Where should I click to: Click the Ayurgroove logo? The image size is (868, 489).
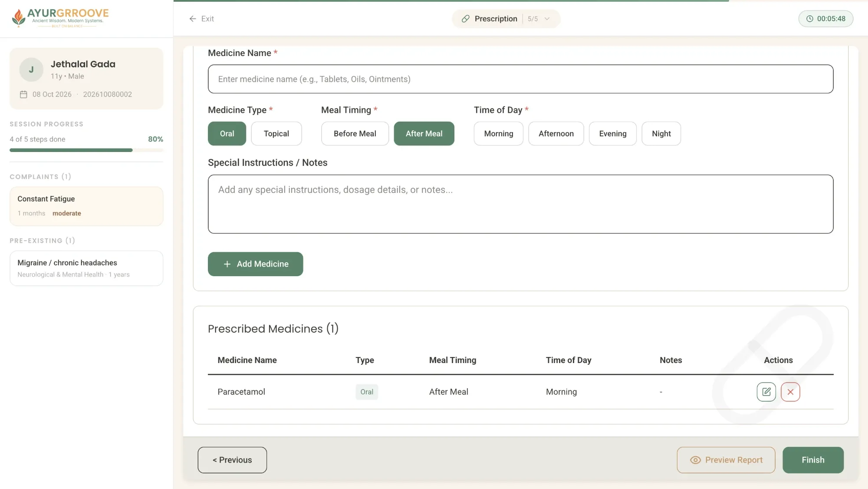[x=60, y=18]
